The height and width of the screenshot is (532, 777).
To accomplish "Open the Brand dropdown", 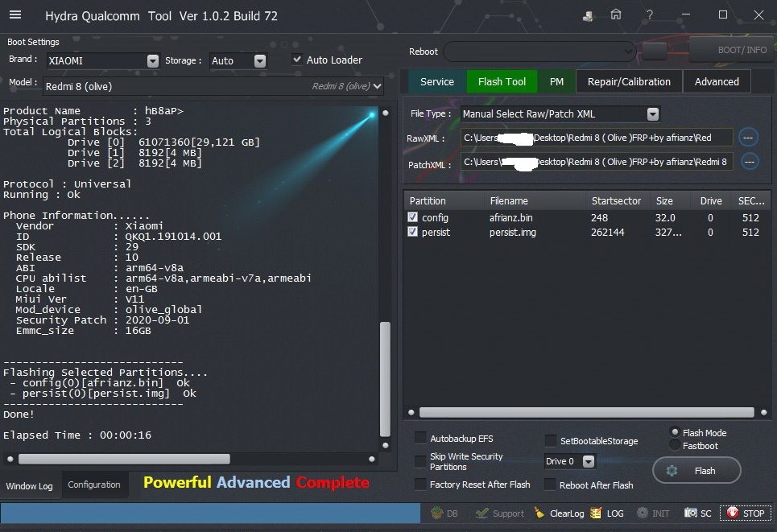I will click(153, 60).
